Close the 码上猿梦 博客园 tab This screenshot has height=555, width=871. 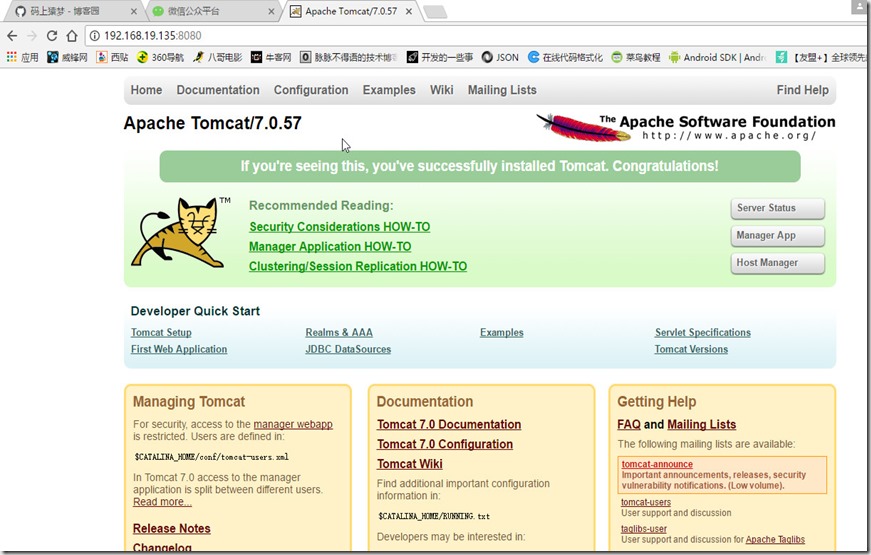(134, 11)
